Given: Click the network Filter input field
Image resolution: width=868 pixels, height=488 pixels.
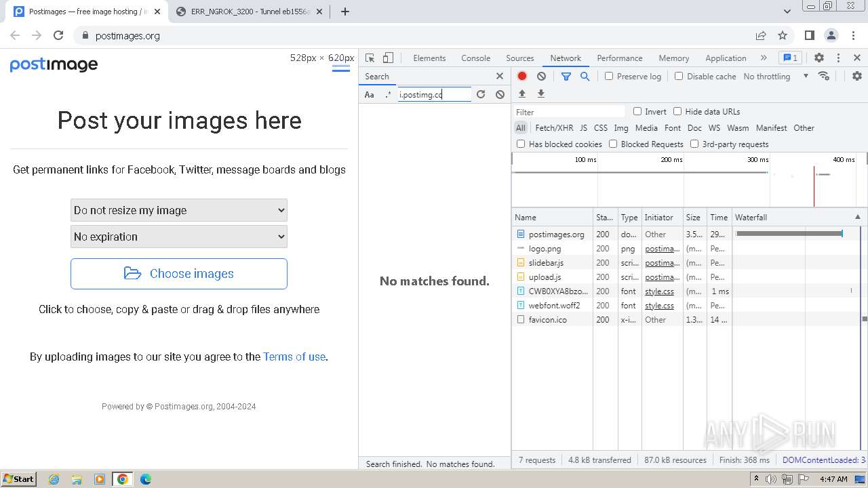Looking at the screenshot, I should (570, 112).
